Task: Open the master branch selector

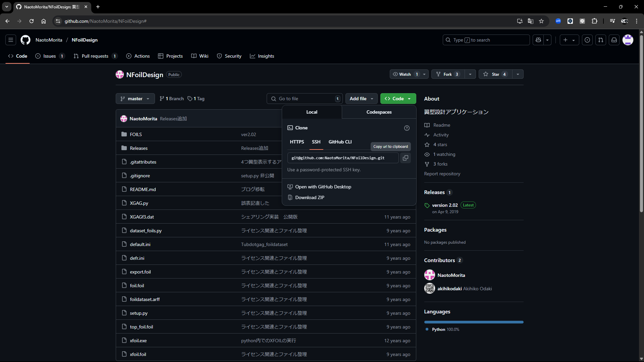Action: coord(135,99)
